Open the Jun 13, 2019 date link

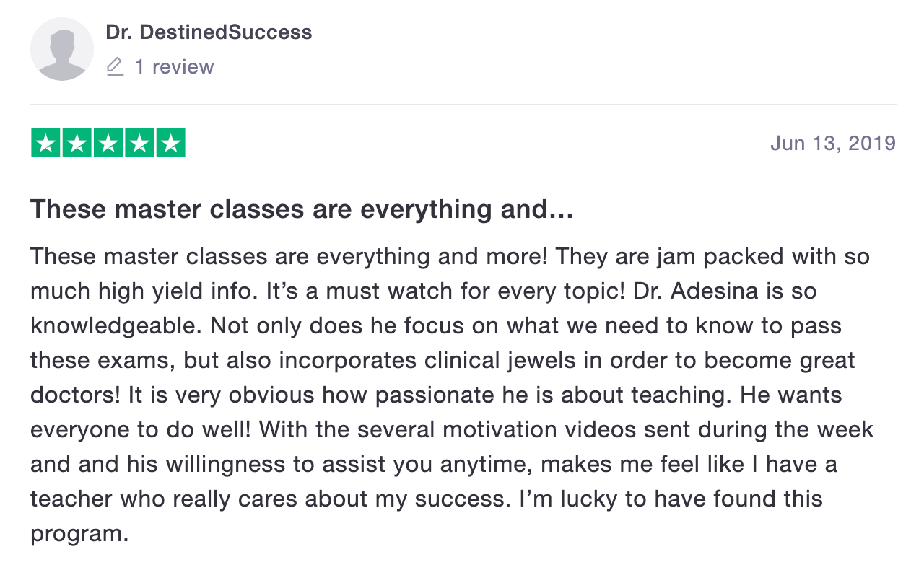833,143
